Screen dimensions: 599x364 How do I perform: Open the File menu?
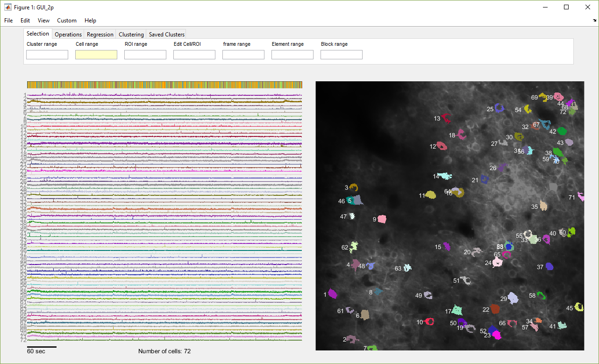(8, 21)
